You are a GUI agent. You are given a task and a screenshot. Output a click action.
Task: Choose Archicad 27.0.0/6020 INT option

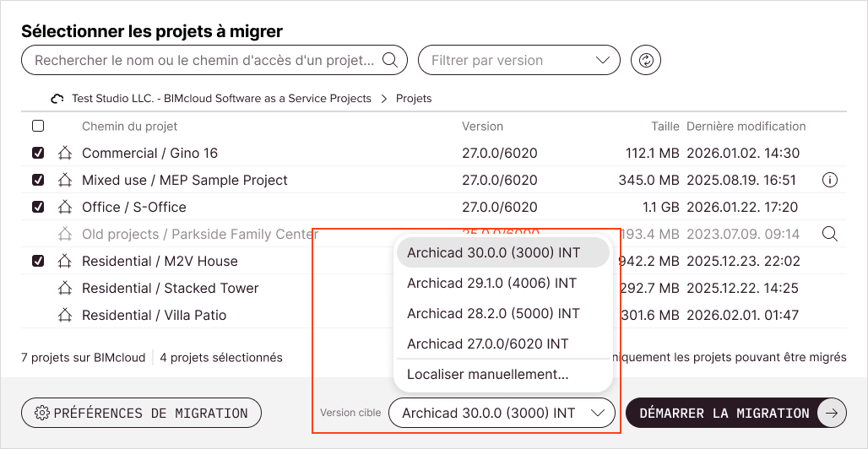(x=503, y=344)
